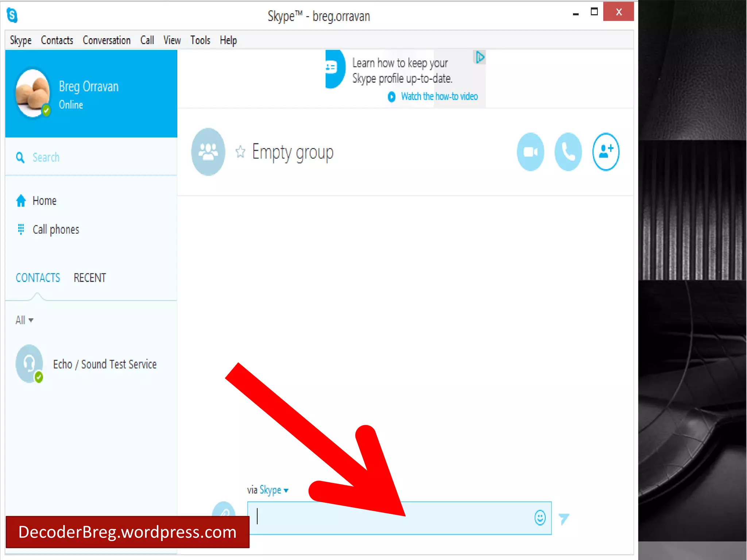Open the AdChoices icon on the banner
The image size is (747, 560).
(480, 57)
